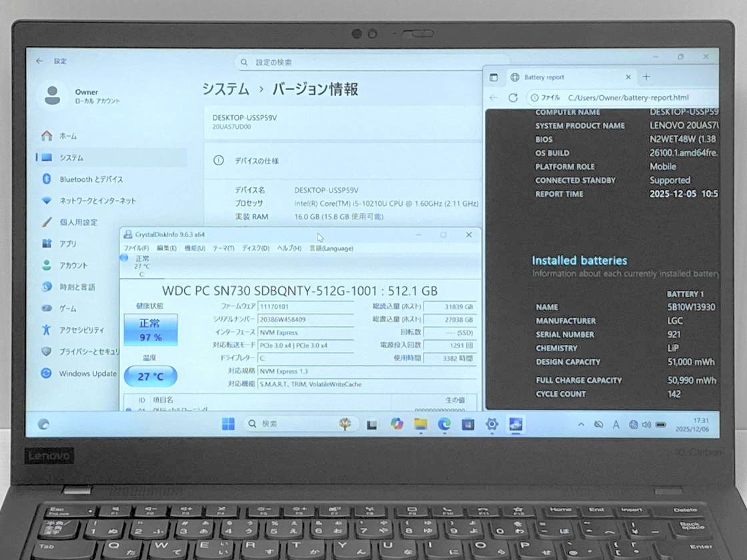This screenshot has width=747, height=560.
Task: Click the 設定の検索 search box
Action: point(371,62)
